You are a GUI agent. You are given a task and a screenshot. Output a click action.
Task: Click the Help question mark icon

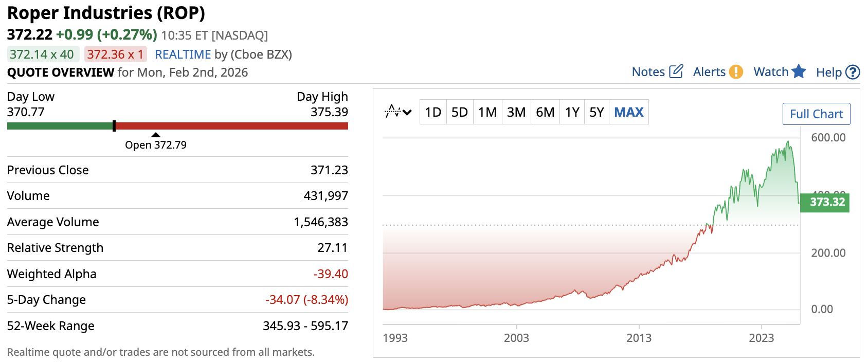853,72
